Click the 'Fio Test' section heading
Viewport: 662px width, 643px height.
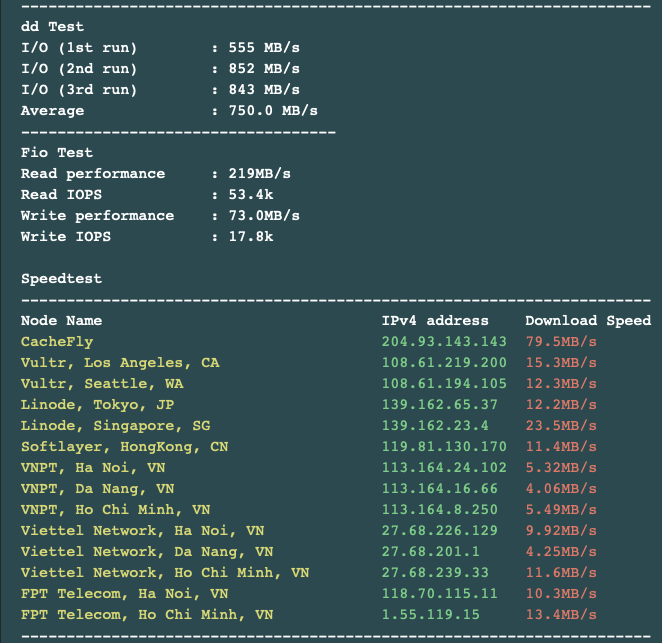pos(57,153)
